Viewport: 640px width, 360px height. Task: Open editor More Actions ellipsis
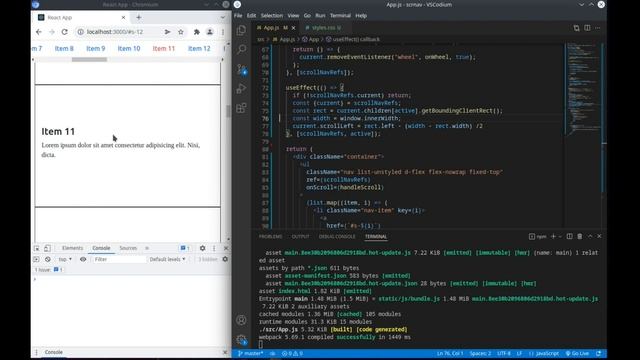point(598,28)
